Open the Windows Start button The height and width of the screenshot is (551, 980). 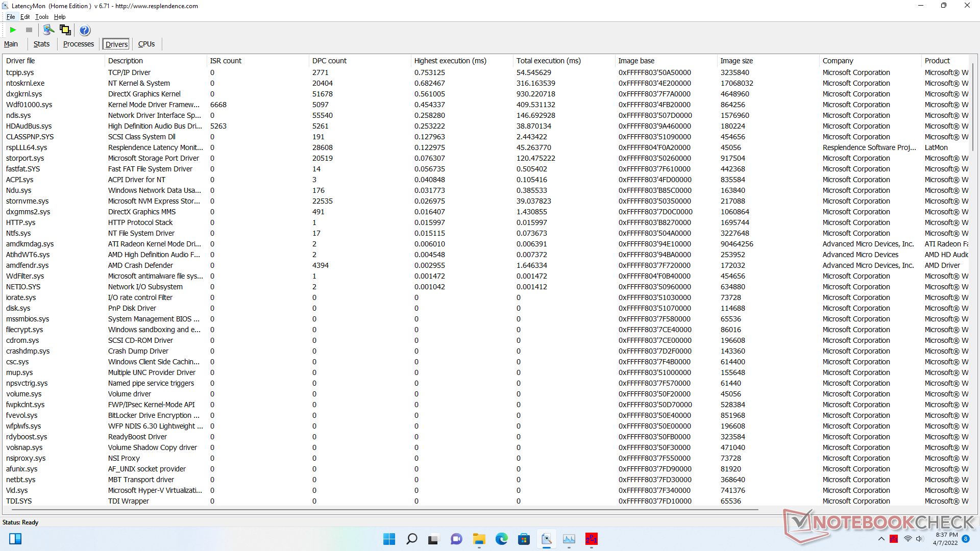(389, 539)
